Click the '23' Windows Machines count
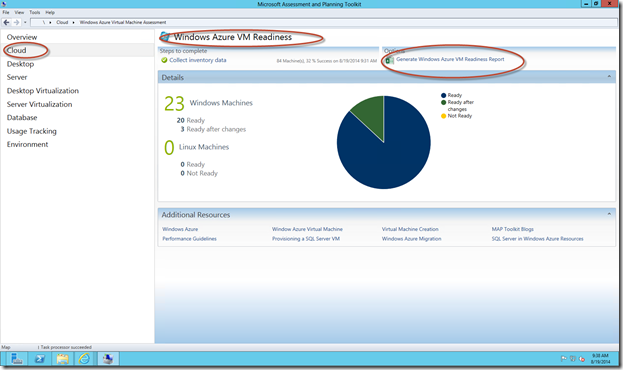Screen dimensions: 623x370 [x=174, y=104]
